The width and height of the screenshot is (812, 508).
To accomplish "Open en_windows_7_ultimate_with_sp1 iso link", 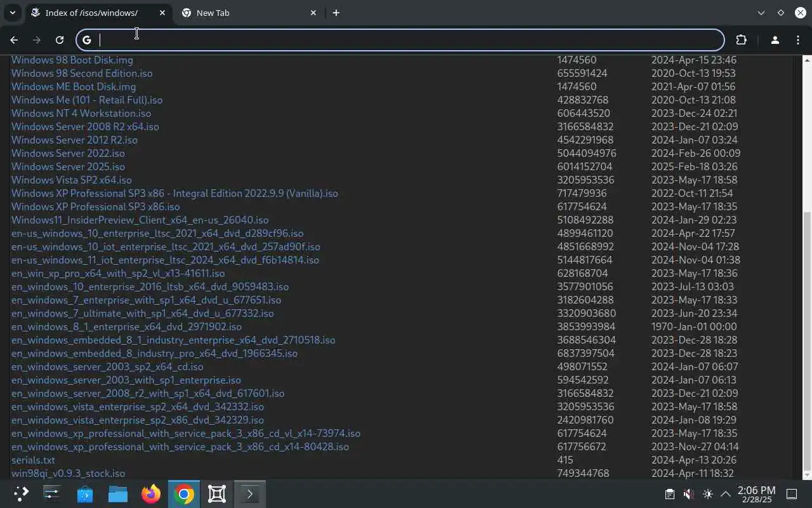I will coord(143,313).
